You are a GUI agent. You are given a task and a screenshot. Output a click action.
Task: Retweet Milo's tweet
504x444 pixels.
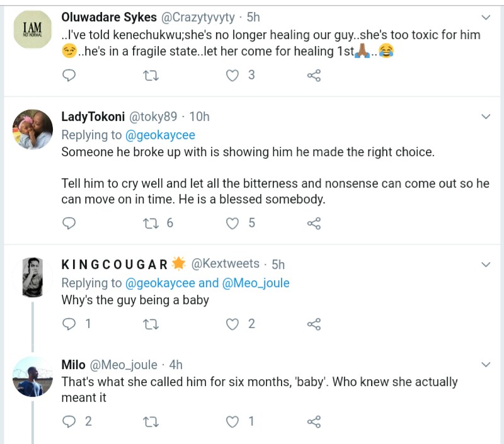151,421
